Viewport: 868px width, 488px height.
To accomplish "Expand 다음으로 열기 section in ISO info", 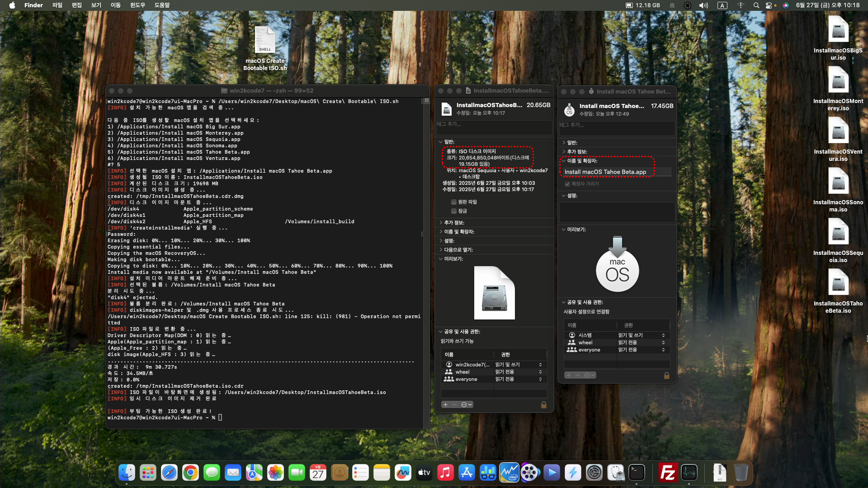I will (x=441, y=250).
